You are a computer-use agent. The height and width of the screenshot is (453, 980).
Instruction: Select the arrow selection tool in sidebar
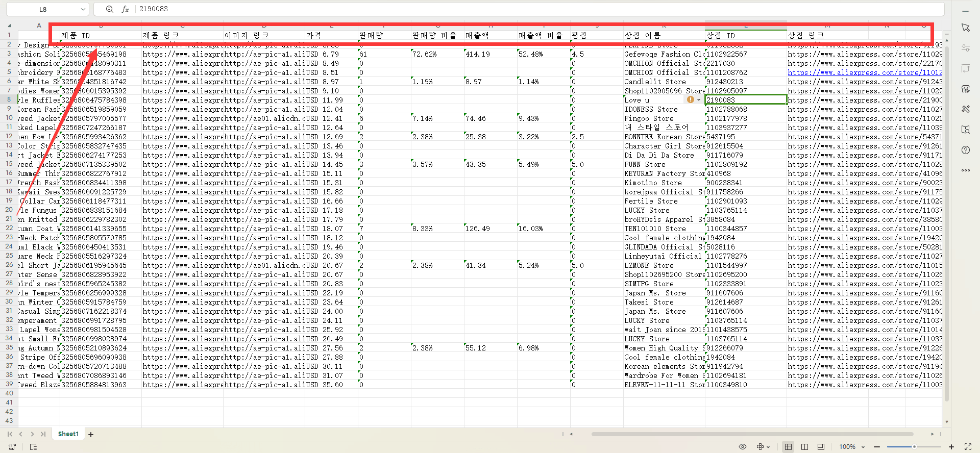click(x=965, y=28)
